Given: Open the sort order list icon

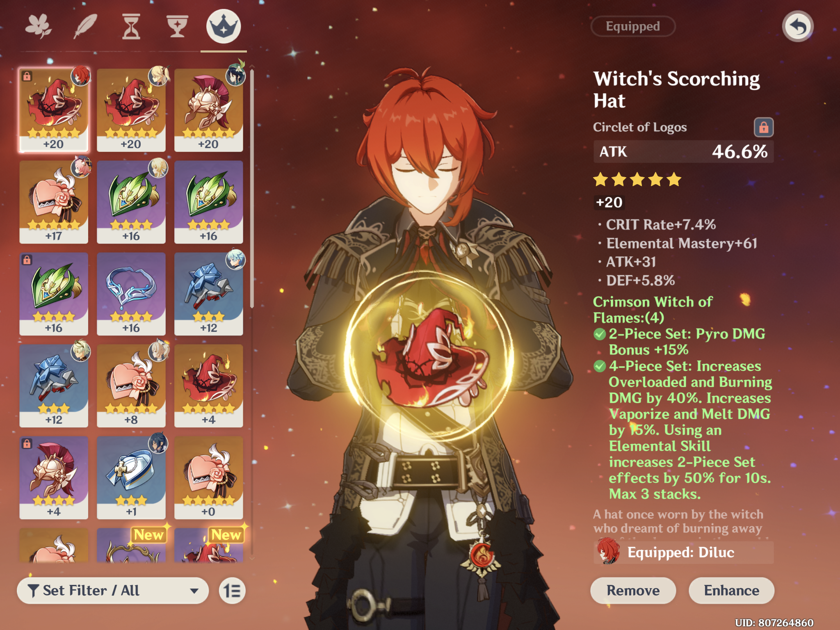Looking at the screenshot, I should [232, 591].
